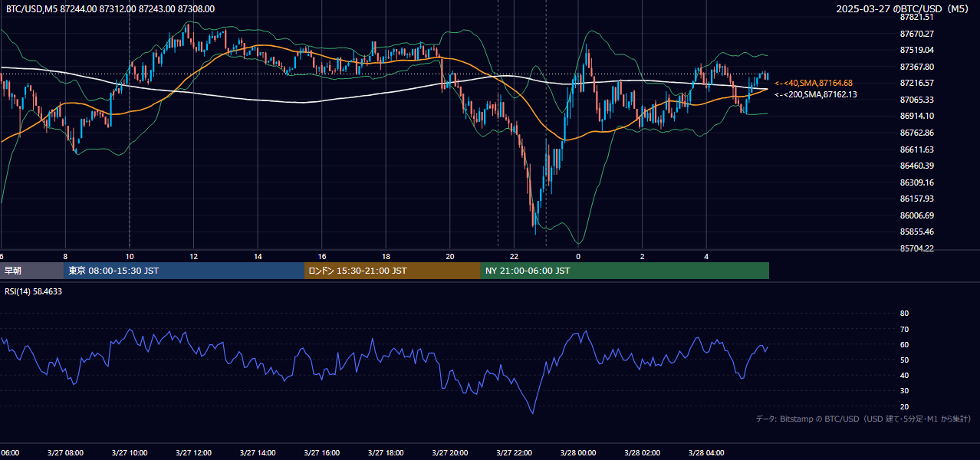This screenshot has width=980, height=460.
Task: Click the 3/28 02:00 time axis label
Action: (642, 453)
